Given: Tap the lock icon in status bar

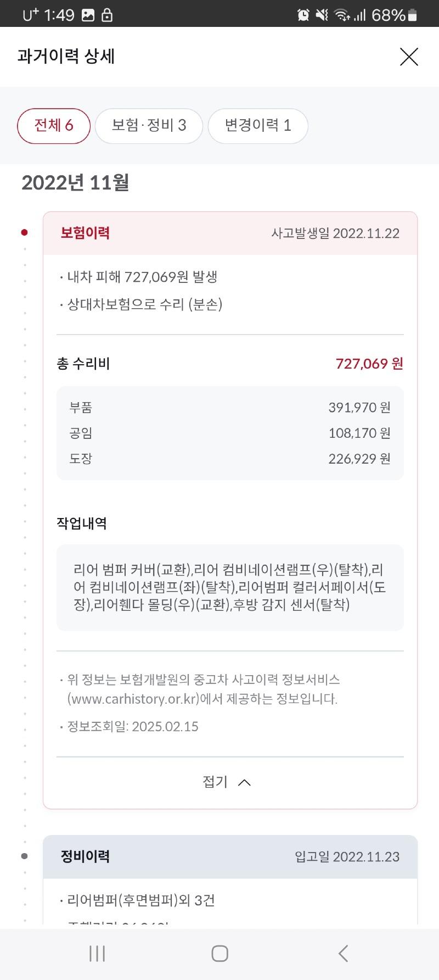Looking at the screenshot, I should click(x=108, y=15).
